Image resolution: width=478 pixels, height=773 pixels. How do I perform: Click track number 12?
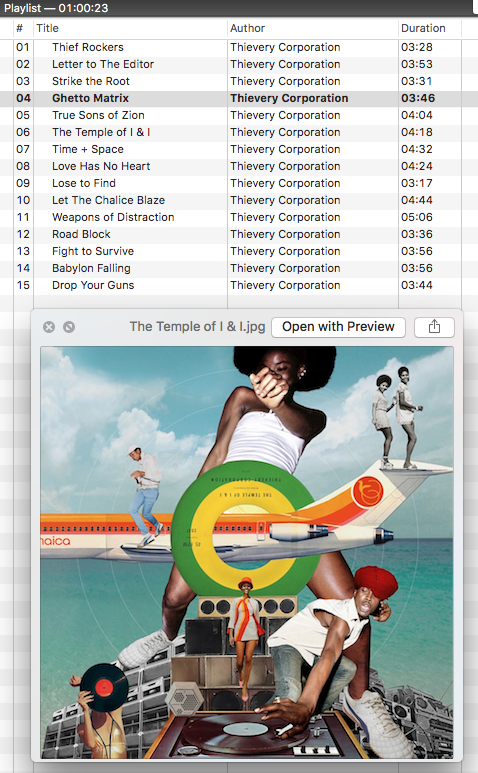23,234
